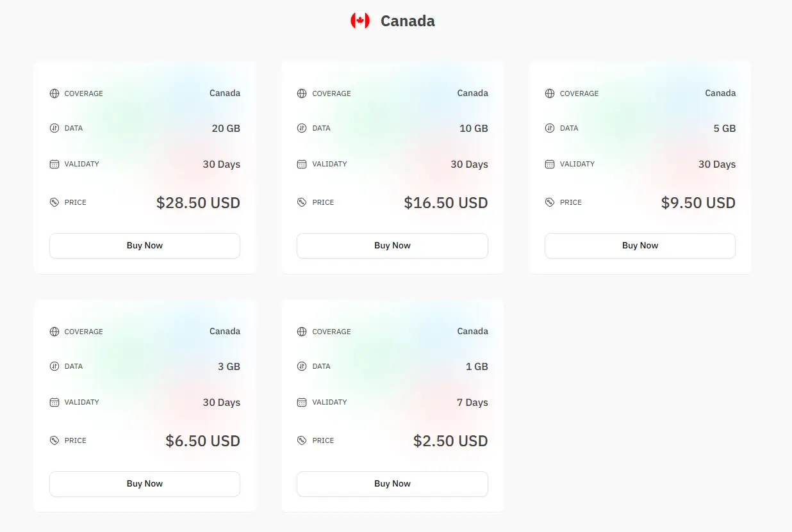Purchase the 5 GB plan for $9.50
This screenshot has height=532, width=792.
[640, 246]
